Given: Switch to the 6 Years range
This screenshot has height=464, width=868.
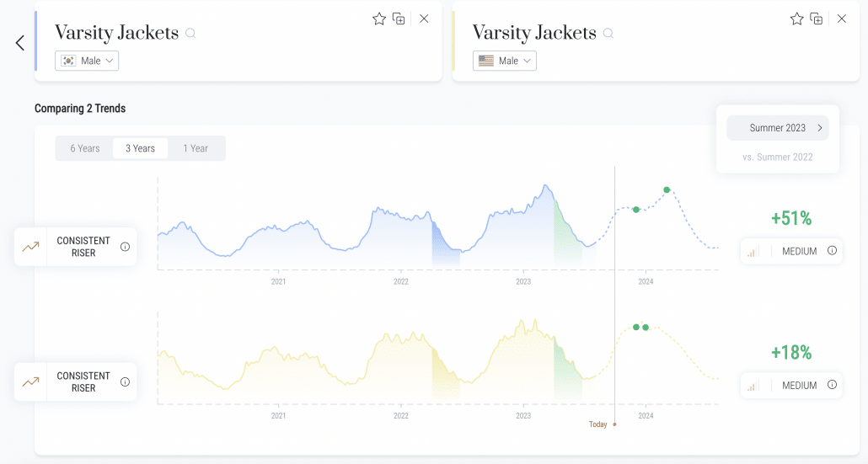Looking at the screenshot, I should (85, 148).
